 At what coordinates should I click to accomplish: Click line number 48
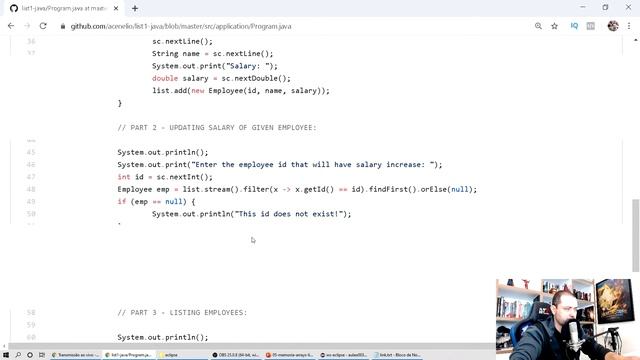[x=31, y=189]
